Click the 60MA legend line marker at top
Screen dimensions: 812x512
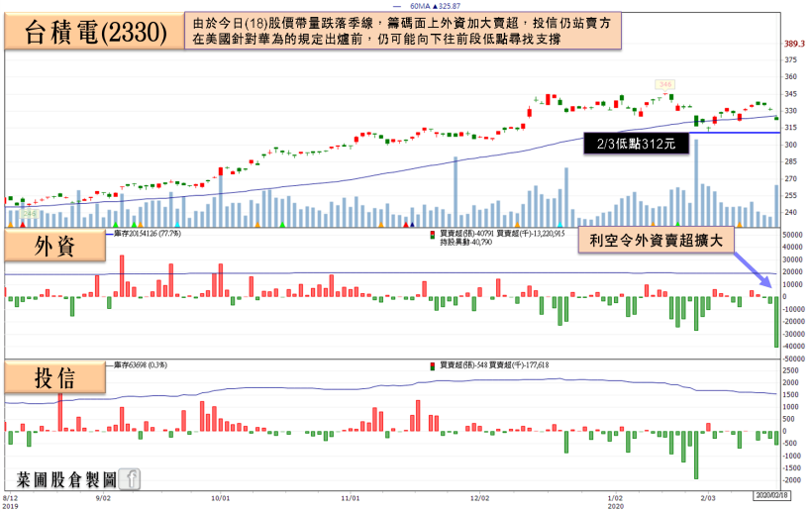pyautogui.click(x=397, y=6)
